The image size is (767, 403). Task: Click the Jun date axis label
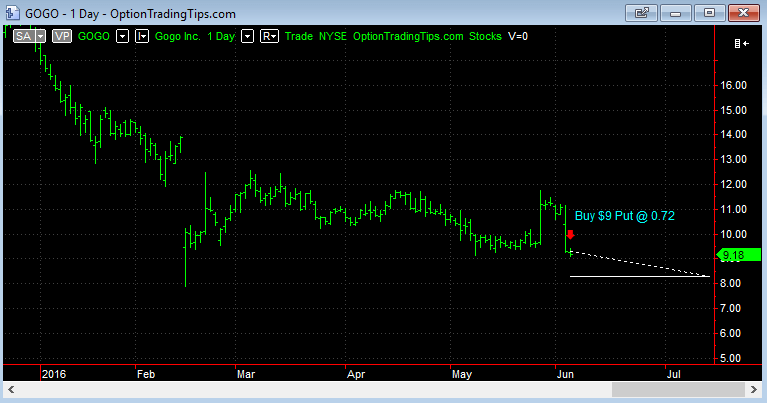(x=565, y=374)
